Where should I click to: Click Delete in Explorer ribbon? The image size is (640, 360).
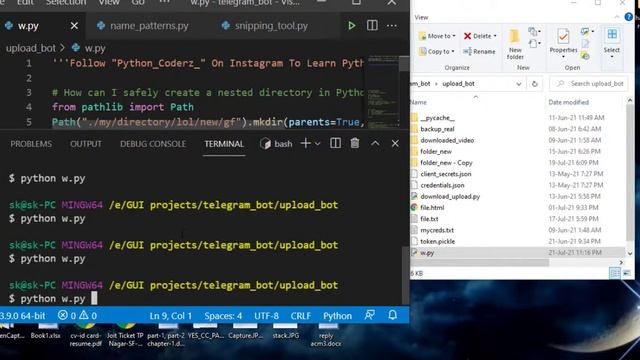tap(478, 36)
